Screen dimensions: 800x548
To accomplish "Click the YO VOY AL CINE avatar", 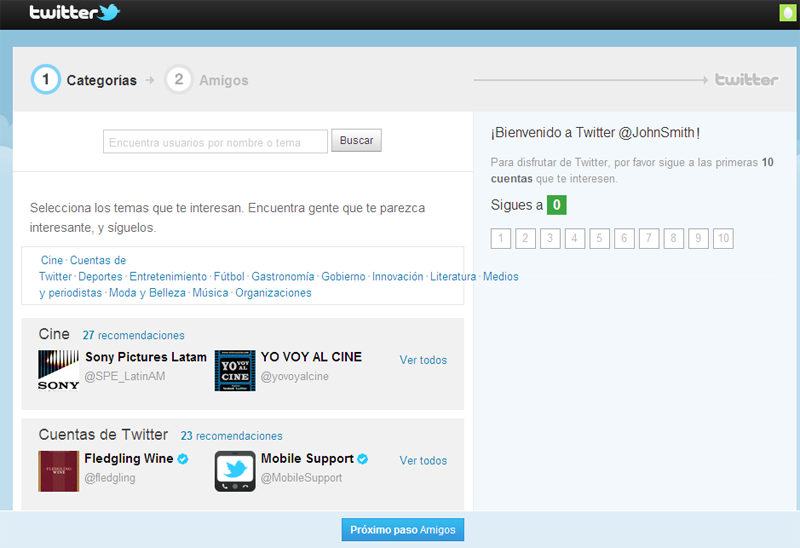I will pyautogui.click(x=235, y=370).
